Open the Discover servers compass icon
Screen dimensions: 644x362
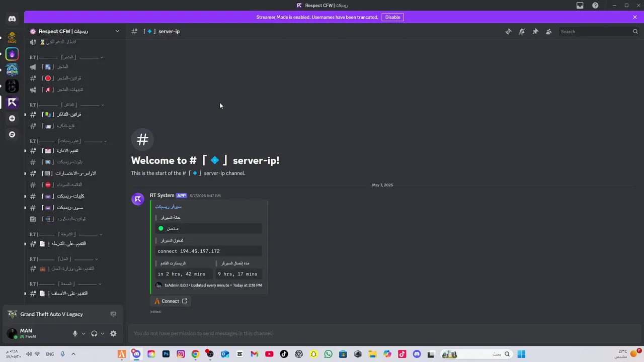tap(12, 134)
